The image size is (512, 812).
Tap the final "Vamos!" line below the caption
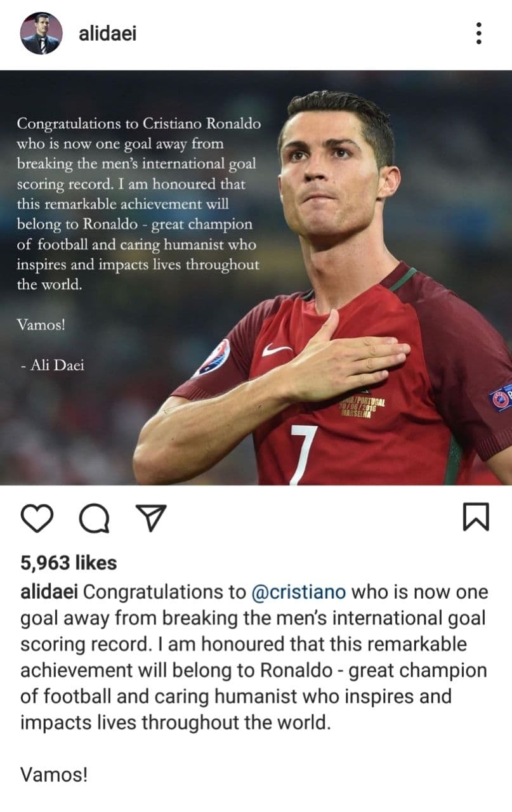(x=54, y=775)
